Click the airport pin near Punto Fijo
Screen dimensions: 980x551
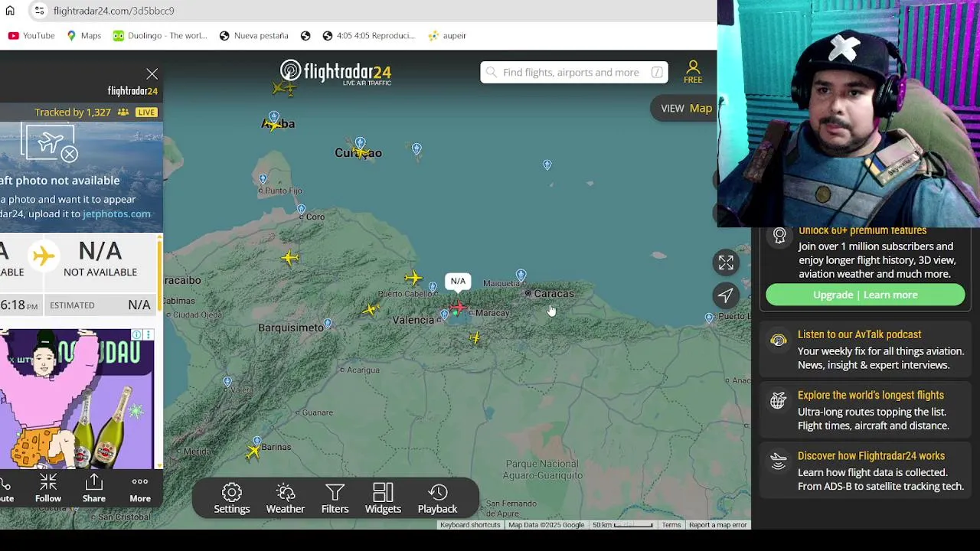click(263, 179)
